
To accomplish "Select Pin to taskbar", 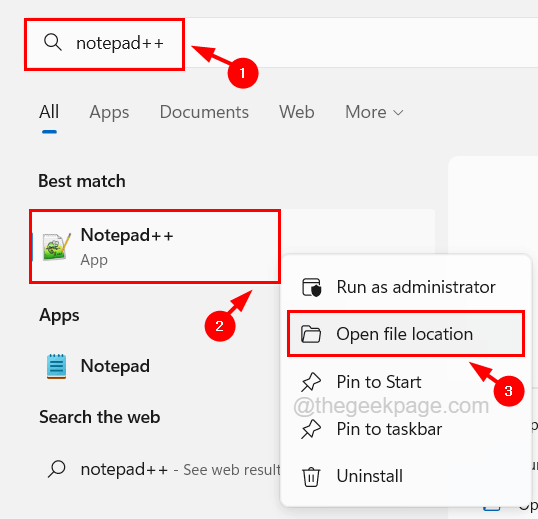I will (406, 429).
